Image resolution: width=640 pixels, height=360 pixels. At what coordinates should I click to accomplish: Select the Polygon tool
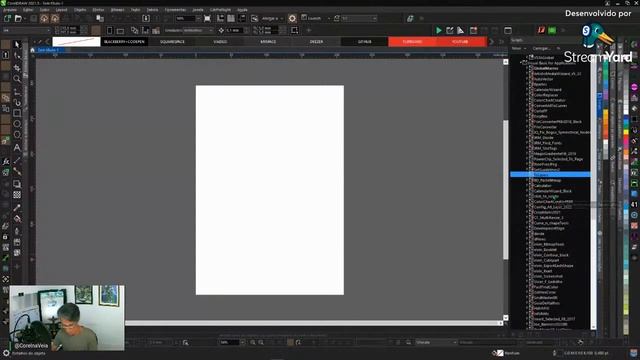coord(17,135)
